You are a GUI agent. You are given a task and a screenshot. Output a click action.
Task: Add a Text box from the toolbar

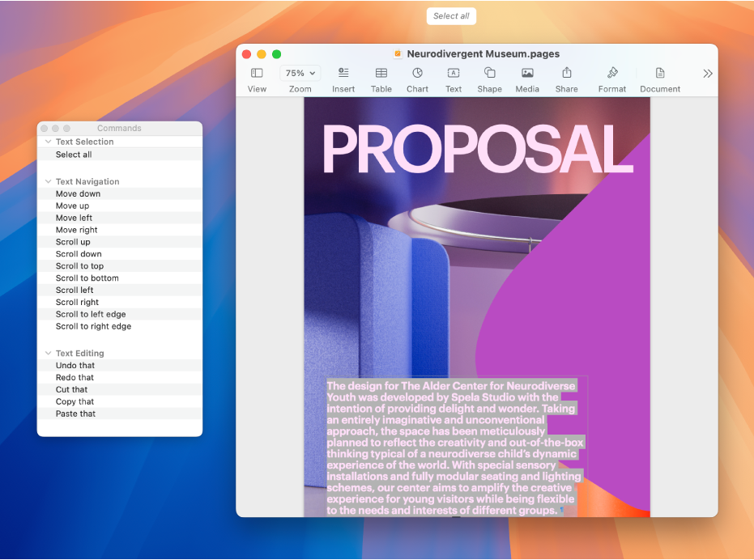(x=454, y=73)
